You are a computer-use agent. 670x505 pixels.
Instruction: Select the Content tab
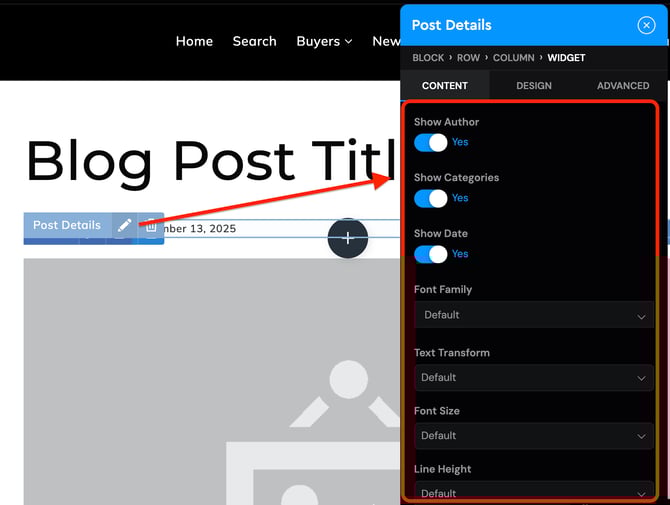[x=445, y=86]
